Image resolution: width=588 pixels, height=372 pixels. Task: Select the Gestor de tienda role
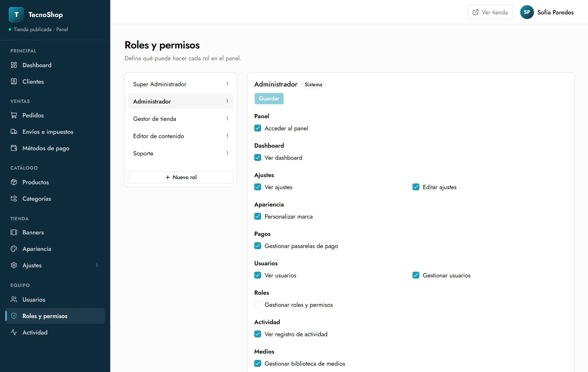pyautogui.click(x=181, y=119)
